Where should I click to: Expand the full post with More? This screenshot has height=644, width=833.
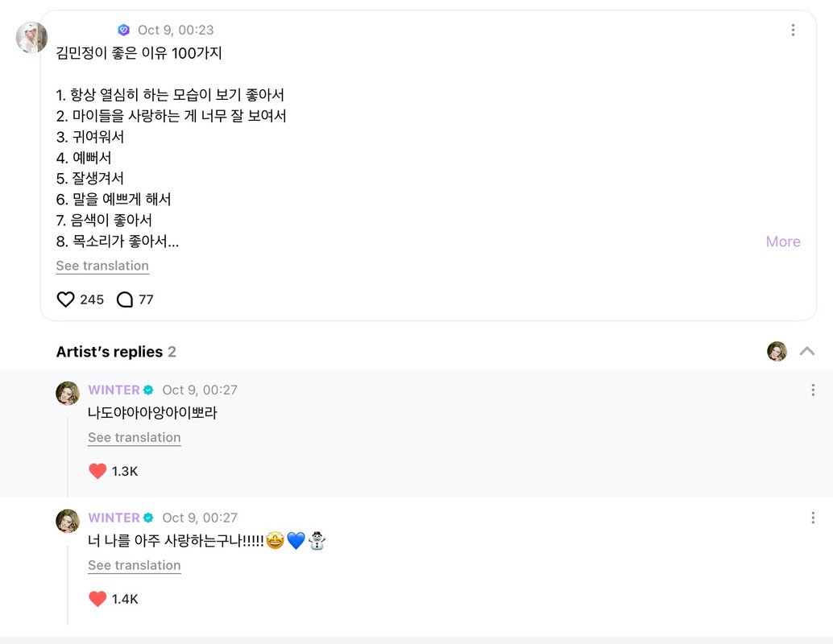point(782,242)
